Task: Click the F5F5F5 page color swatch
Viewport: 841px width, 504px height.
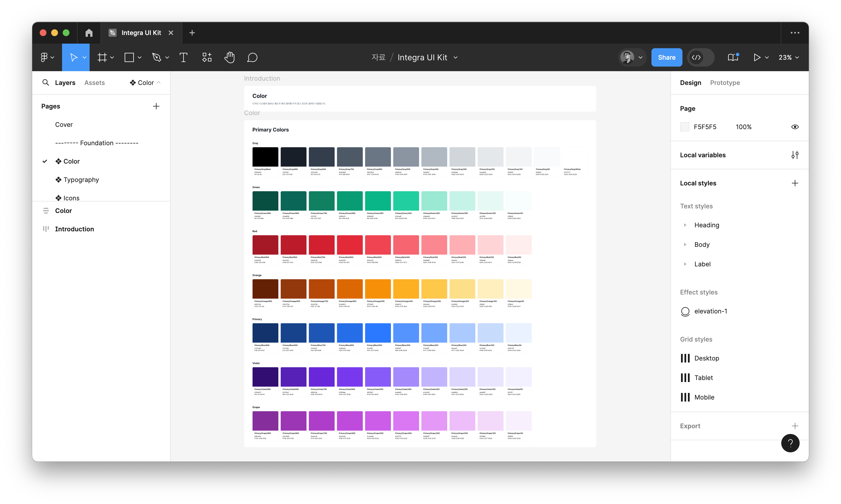Action: click(684, 127)
